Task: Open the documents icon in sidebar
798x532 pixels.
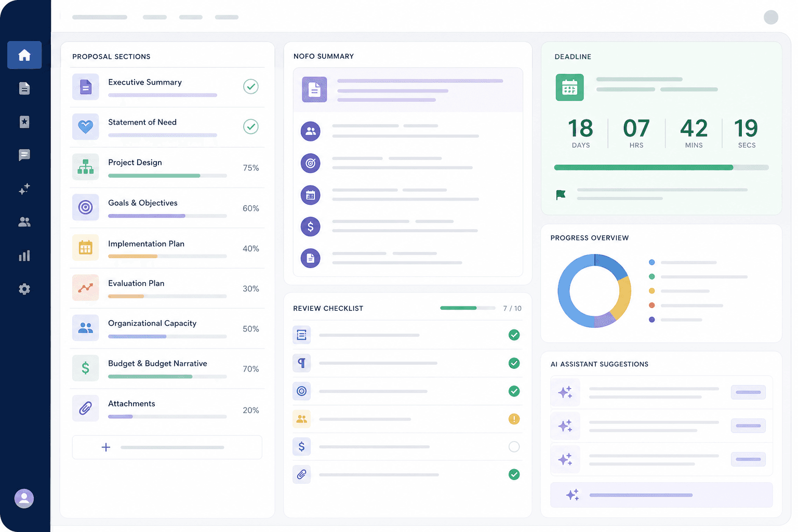Action: [24, 88]
